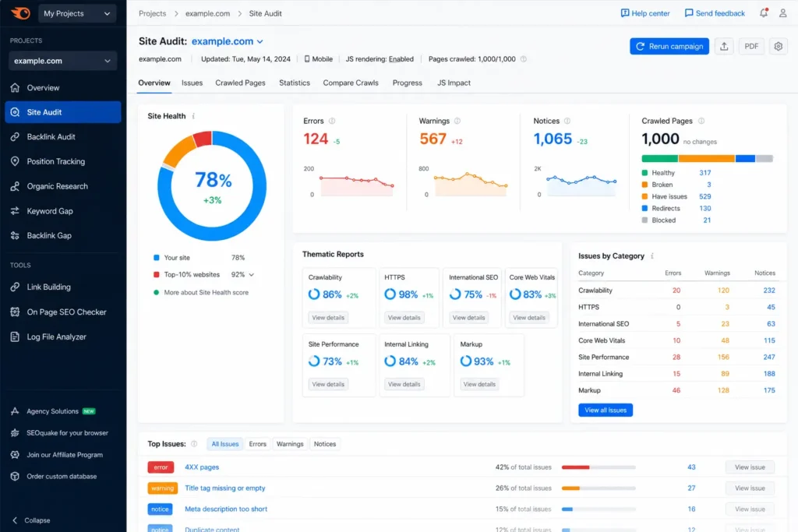This screenshot has height=532, width=798.
Task: Switch to the Statistics tab
Action: pyautogui.click(x=294, y=83)
